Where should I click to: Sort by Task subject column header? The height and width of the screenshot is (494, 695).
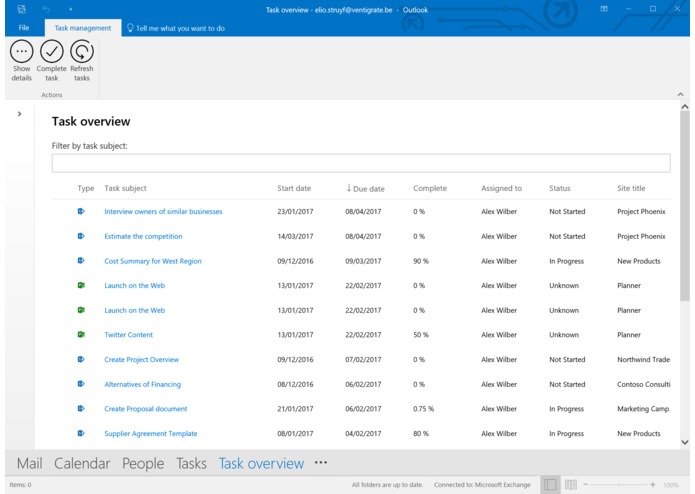pos(125,188)
